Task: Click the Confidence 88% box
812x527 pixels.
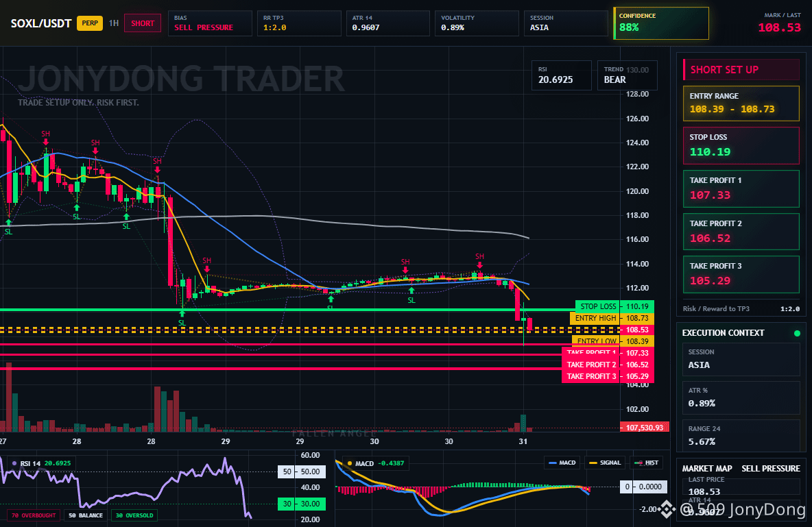Action: pos(661,23)
